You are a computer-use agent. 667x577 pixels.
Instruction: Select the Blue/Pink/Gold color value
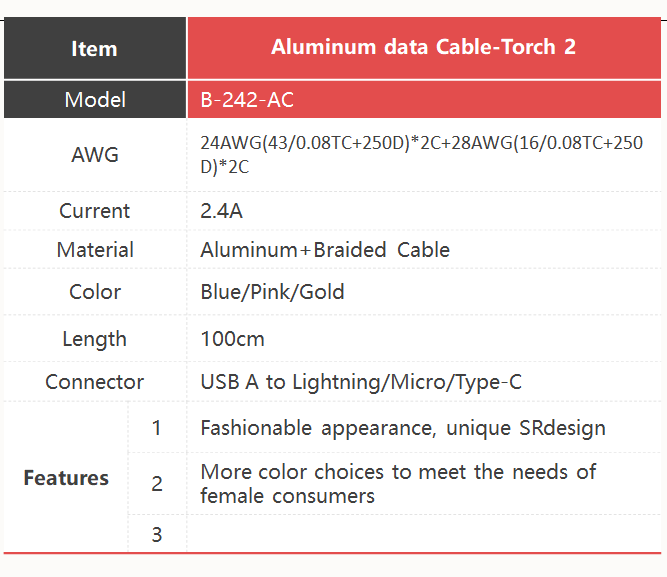272,292
